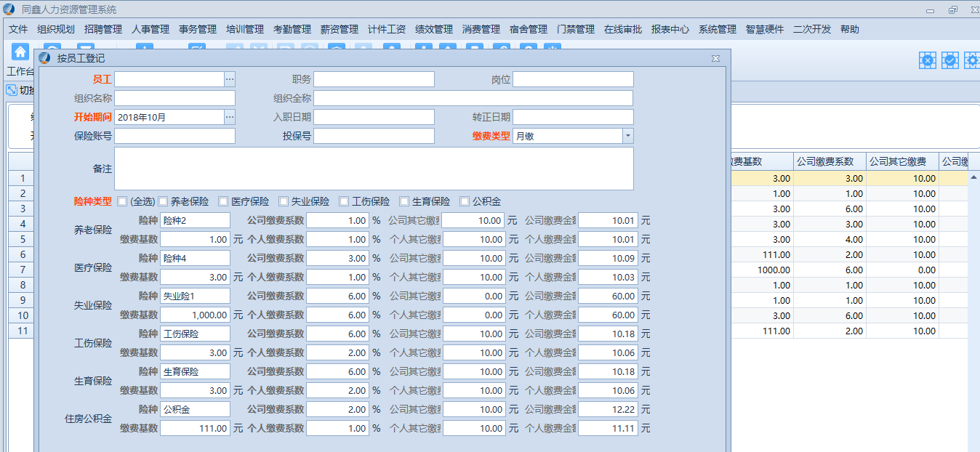Image resolution: width=980 pixels, height=452 pixels.
Task: Open the 开始期间 period picker ellipsis button
Action: (x=230, y=117)
